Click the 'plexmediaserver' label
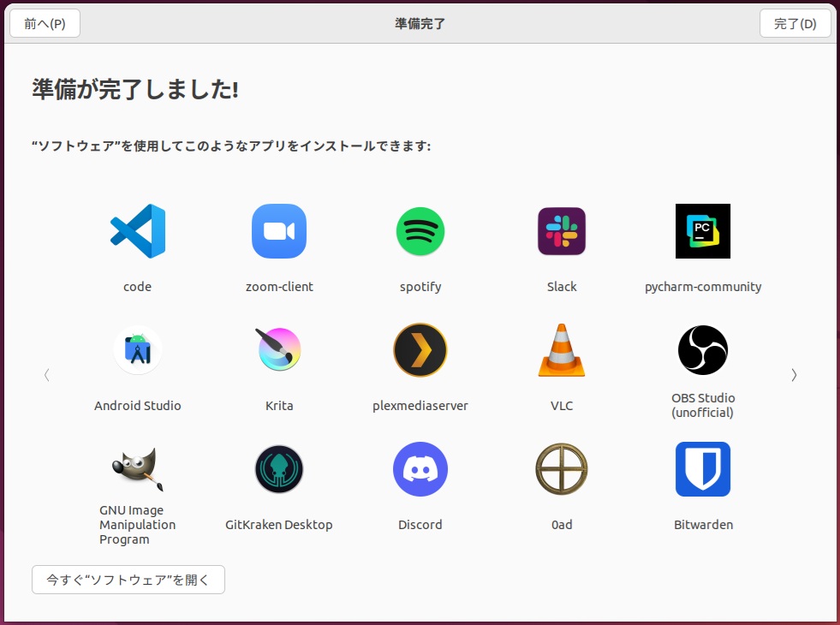840x625 pixels. [x=420, y=406]
